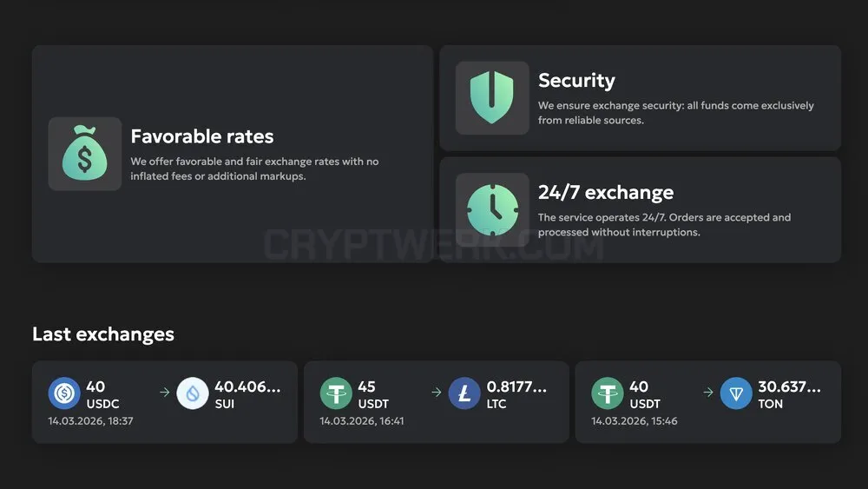The height and width of the screenshot is (489, 868).
Task: Select the 24/7 exchange heading
Action: (606, 192)
